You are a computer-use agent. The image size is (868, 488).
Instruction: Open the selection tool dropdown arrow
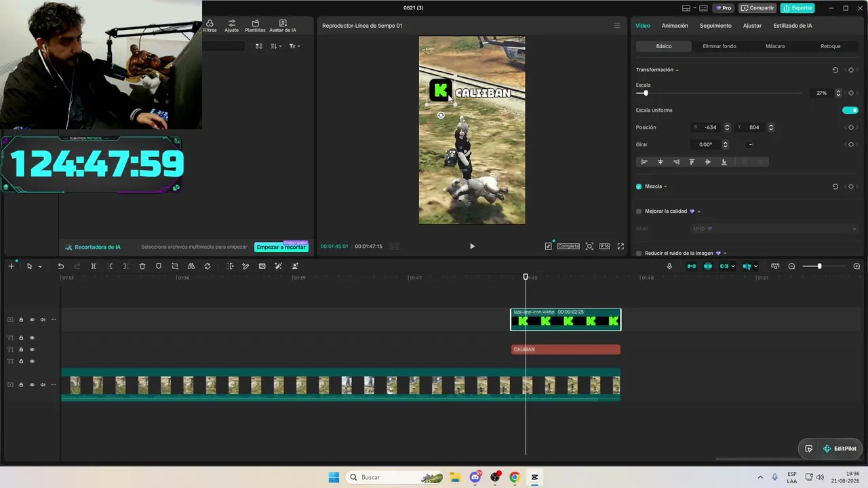click(40, 266)
